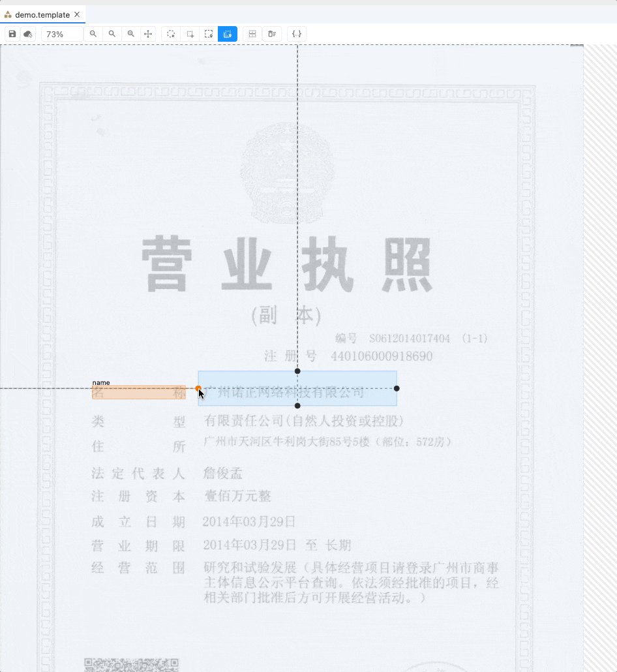
Task: Click the registered capital 壹佰万元整
Action: click(x=237, y=496)
